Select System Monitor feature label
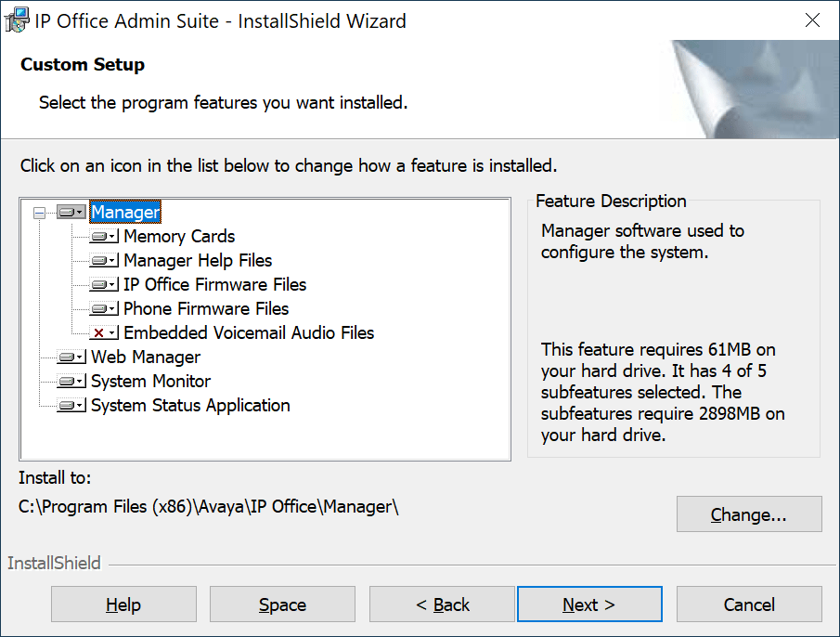 [x=150, y=381]
